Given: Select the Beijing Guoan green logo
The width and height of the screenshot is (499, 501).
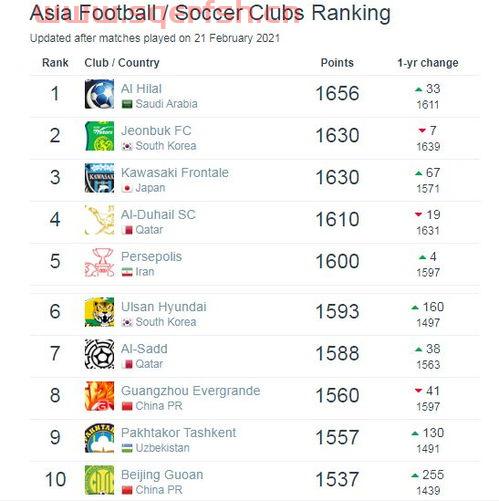Looking at the screenshot, I should [x=99, y=480].
